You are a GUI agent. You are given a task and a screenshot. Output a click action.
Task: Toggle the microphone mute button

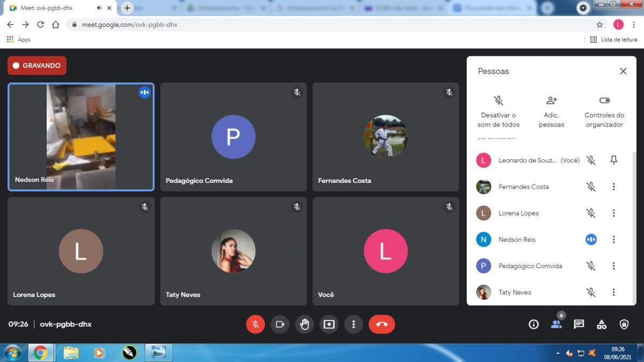(x=255, y=324)
